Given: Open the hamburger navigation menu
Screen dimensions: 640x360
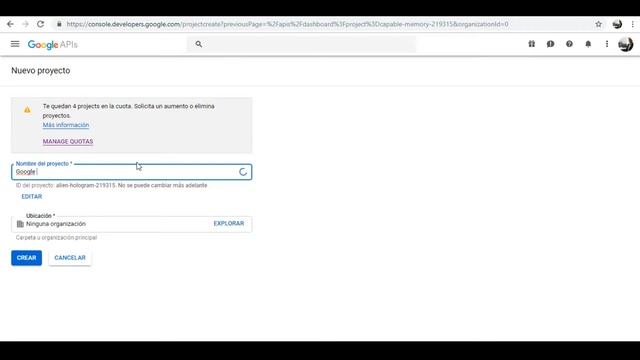Looking at the screenshot, I should (x=15, y=44).
